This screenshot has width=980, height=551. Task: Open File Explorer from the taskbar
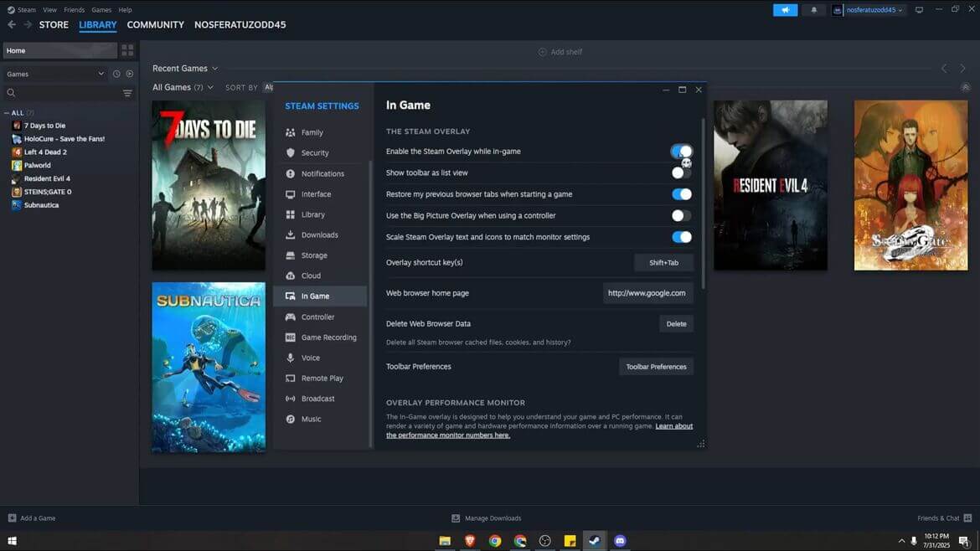pos(445,540)
